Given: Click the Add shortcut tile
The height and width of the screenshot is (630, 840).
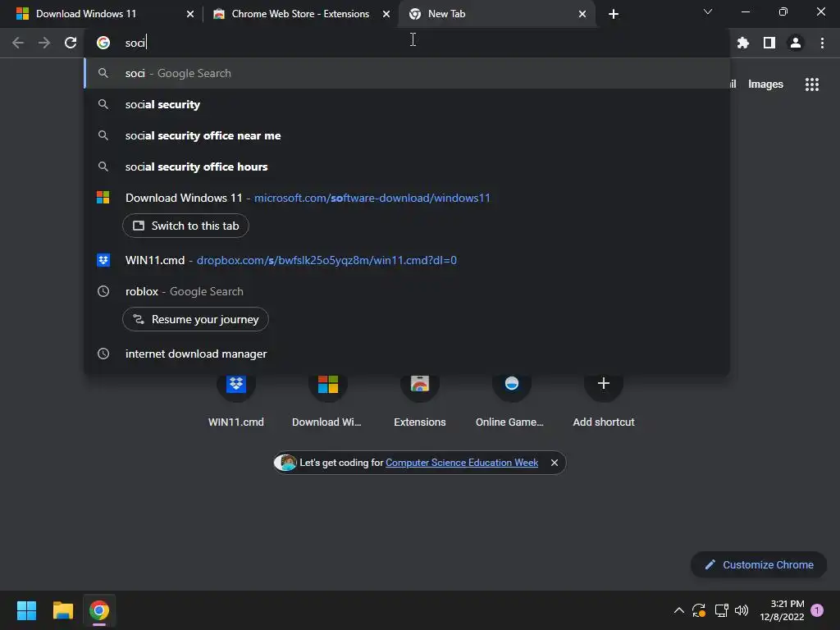Looking at the screenshot, I should pyautogui.click(x=603, y=399).
